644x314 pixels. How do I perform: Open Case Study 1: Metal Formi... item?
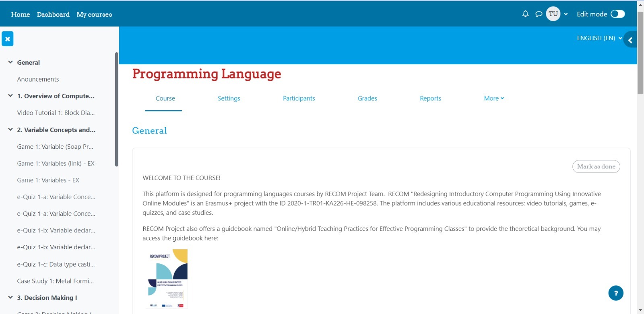pyautogui.click(x=55, y=281)
